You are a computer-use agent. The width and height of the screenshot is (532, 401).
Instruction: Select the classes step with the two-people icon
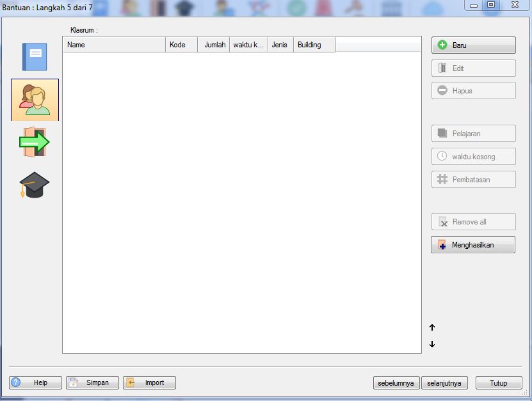tap(35, 100)
